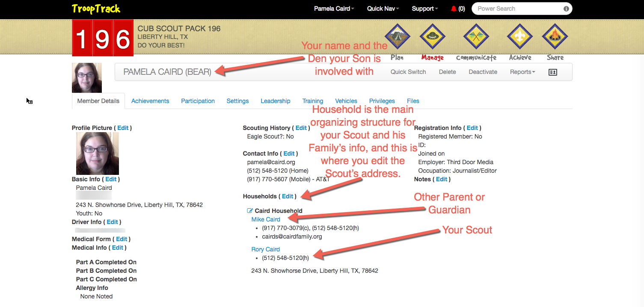Image resolution: width=644 pixels, height=307 pixels.
Task: Click the contact card icon in member toolbar
Action: coord(552,72)
